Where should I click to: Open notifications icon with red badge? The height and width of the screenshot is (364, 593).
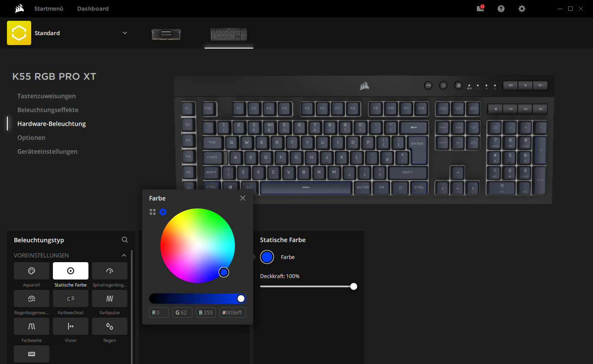tap(480, 8)
